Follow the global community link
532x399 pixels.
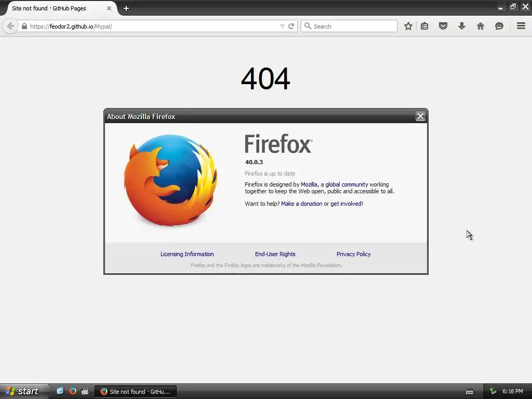(x=347, y=184)
